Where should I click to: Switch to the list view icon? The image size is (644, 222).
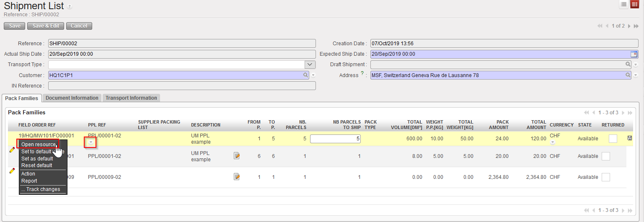[624, 4]
